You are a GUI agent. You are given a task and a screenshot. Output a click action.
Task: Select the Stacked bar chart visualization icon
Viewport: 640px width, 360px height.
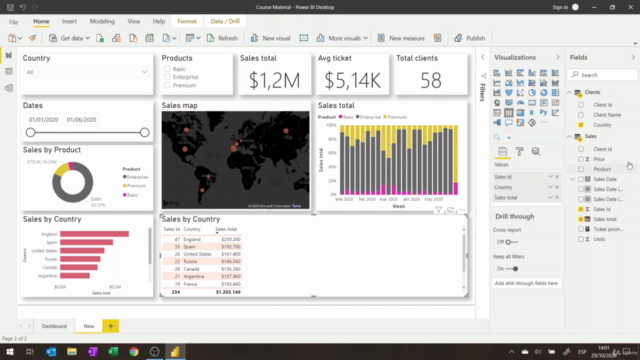[497, 73]
